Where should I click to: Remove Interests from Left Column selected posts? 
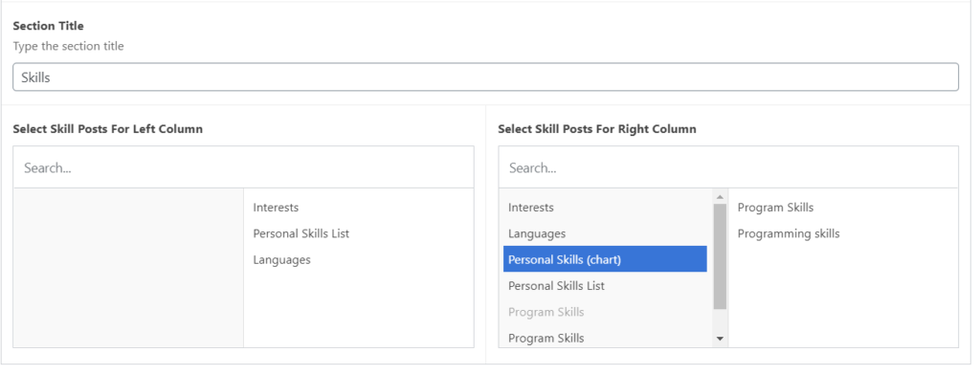coord(276,208)
